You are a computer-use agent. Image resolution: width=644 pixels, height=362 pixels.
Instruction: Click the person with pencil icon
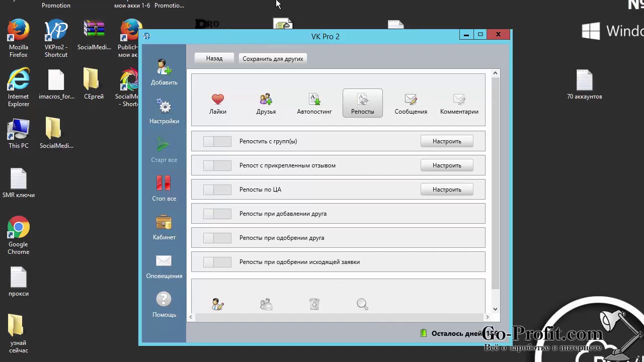click(x=218, y=304)
